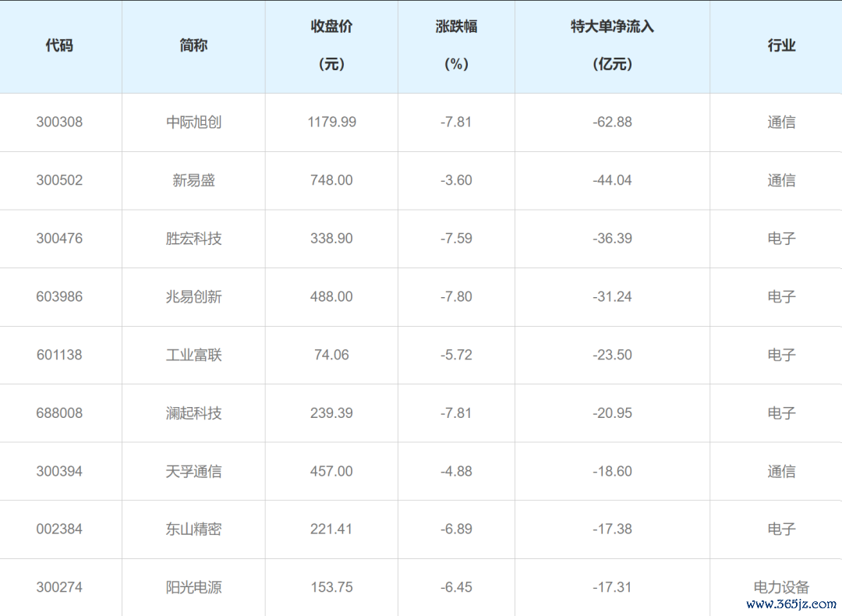The width and height of the screenshot is (842, 616).
Task: Select stock code 300476
Action: [59, 239]
